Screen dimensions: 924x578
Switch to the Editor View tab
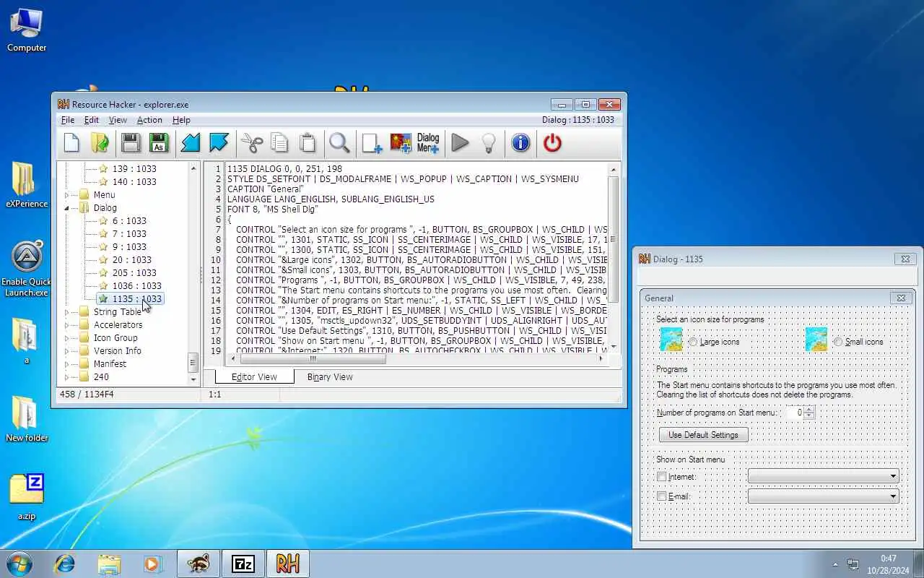pyautogui.click(x=254, y=377)
